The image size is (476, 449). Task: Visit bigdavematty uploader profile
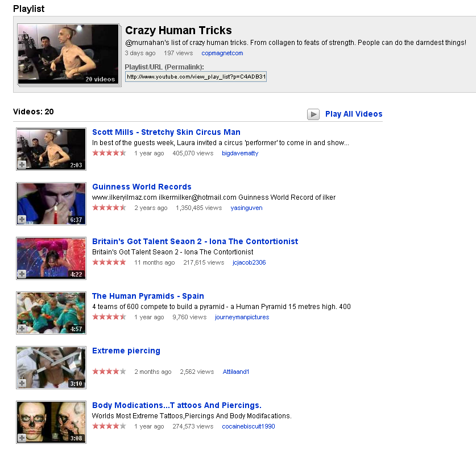click(240, 153)
